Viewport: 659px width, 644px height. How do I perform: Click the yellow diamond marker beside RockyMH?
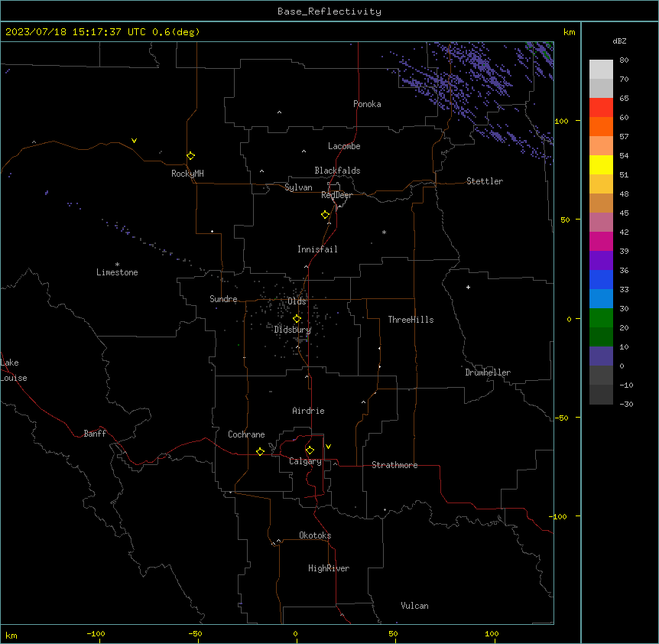coord(190,156)
